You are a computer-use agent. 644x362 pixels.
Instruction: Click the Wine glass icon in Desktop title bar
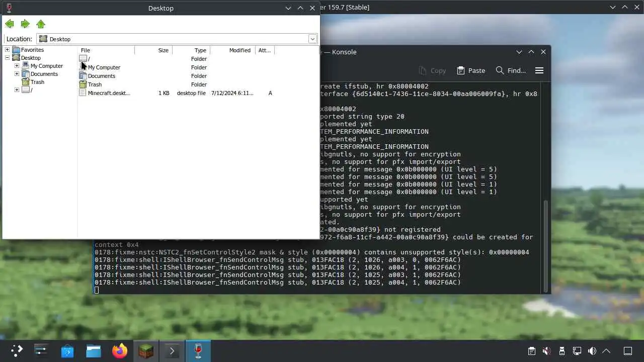click(9, 8)
